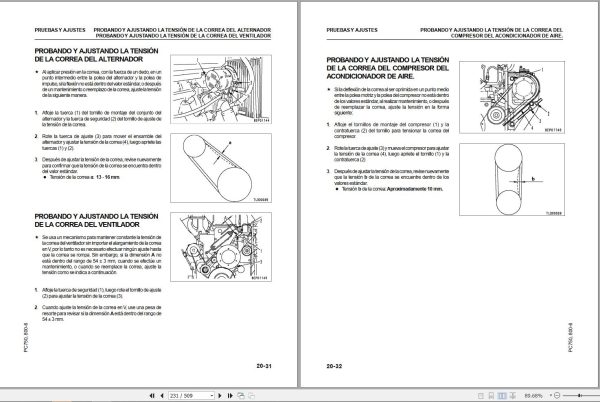This screenshot has height=402, width=600.
Task: Go to the next page
Action: [220, 395]
